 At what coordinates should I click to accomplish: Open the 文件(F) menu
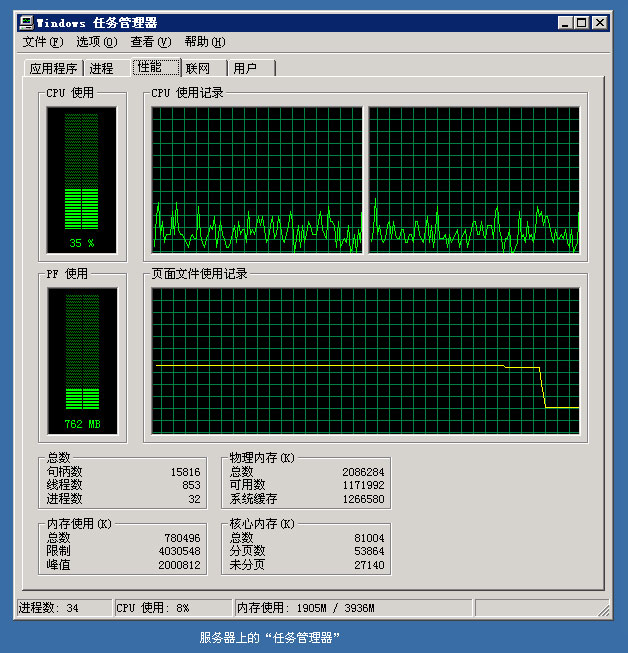tap(43, 42)
